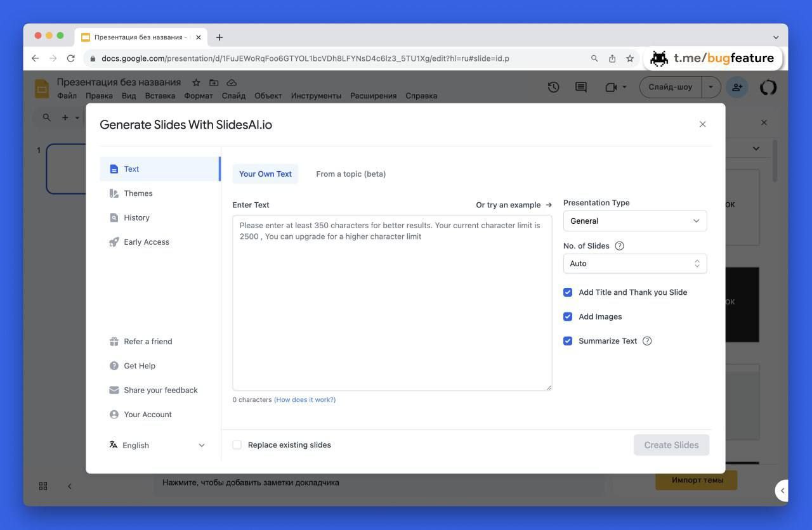Star the presentation title
Image resolution: width=812 pixels, height=530 pixels.
click(x=196, y=82)
